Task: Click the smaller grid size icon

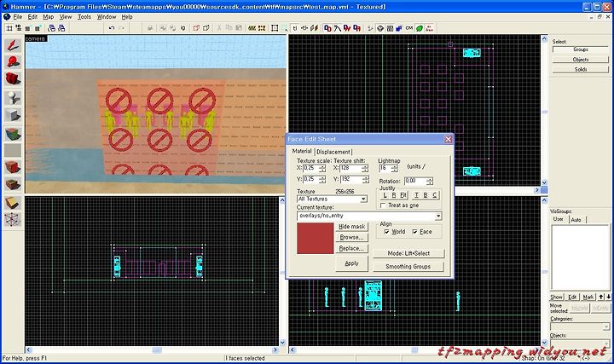Action: pyautogui.click(x=27, y=28)
